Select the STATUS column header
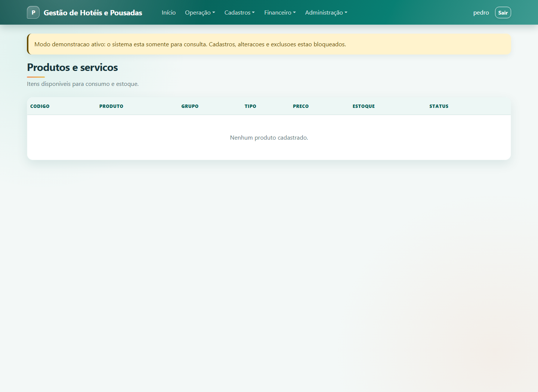 click(x=439, y=106)
